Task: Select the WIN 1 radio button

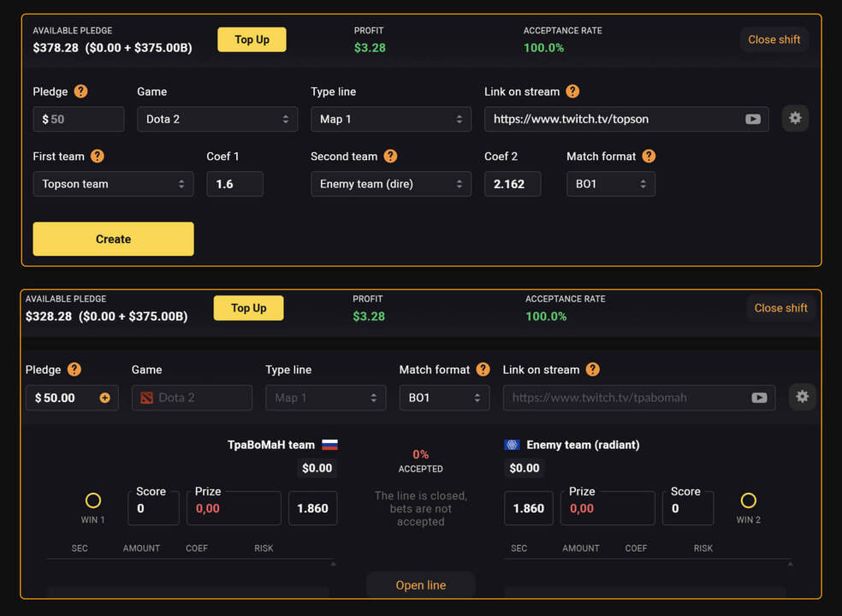Action: [93, 500]
